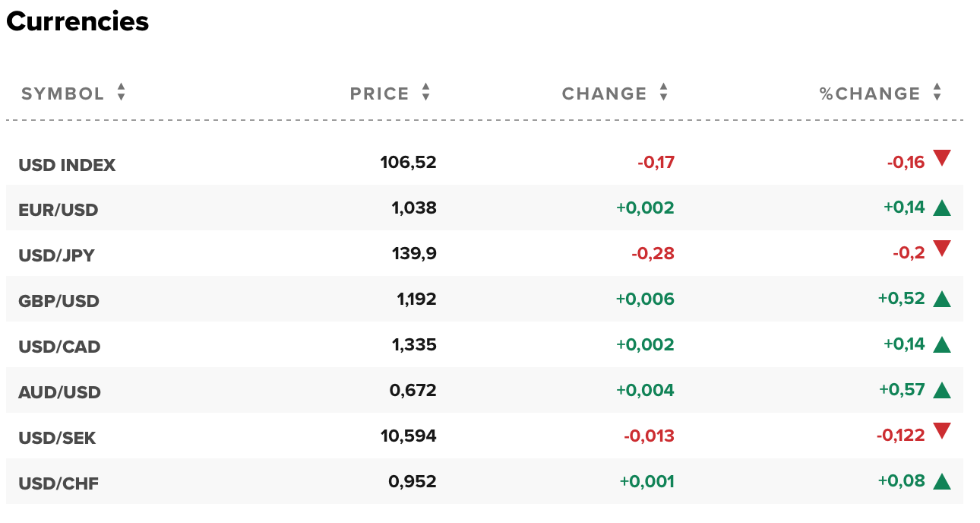Click the green up arrow for EUR/USD
This screenshot has height=523, width=980.
pyautogui.click(x=942, y=208)
